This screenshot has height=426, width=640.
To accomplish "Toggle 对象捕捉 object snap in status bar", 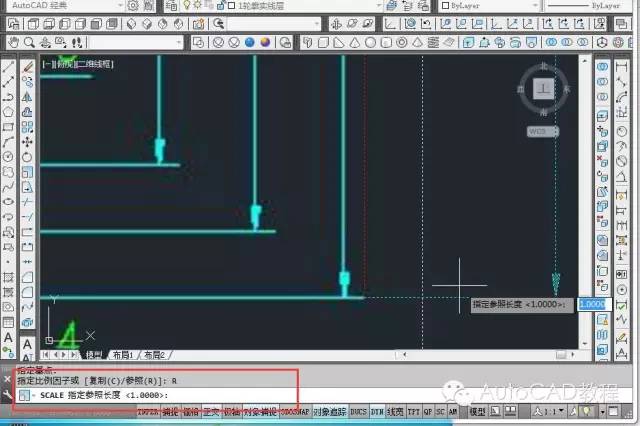I will pyautogui.click(x=260, y=412).
